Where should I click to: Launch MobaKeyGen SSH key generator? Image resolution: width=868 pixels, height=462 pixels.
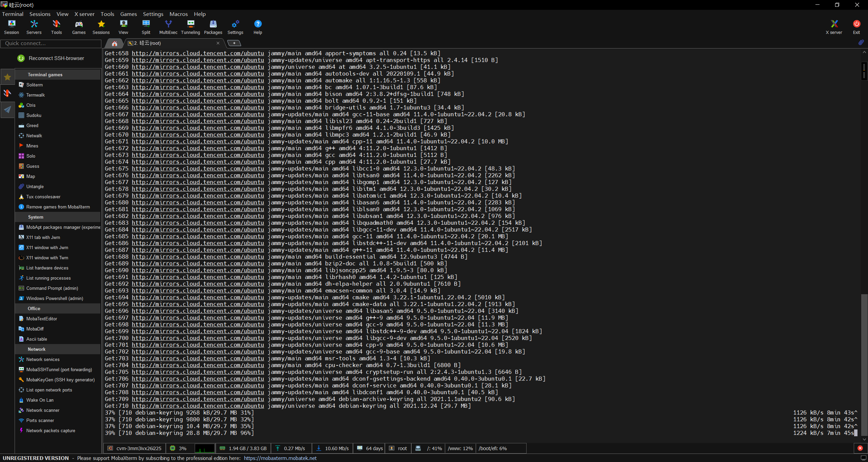pos(60,380)
